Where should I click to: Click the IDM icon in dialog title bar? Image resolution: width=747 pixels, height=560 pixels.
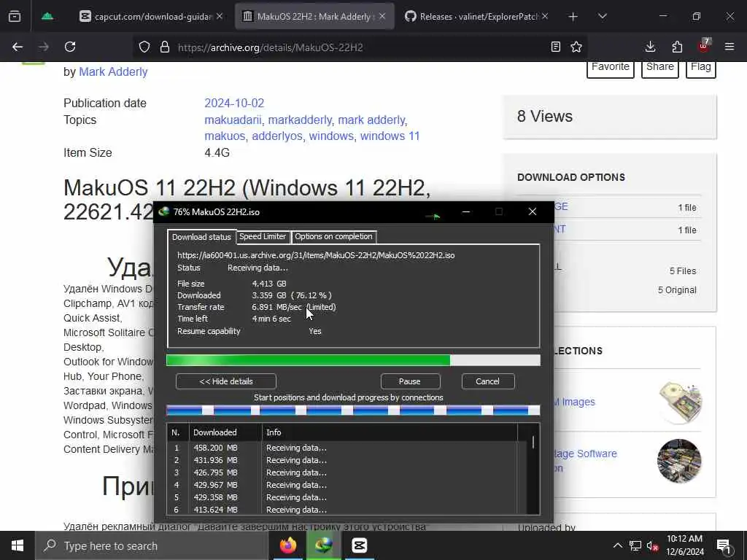[x=164, y=211]
